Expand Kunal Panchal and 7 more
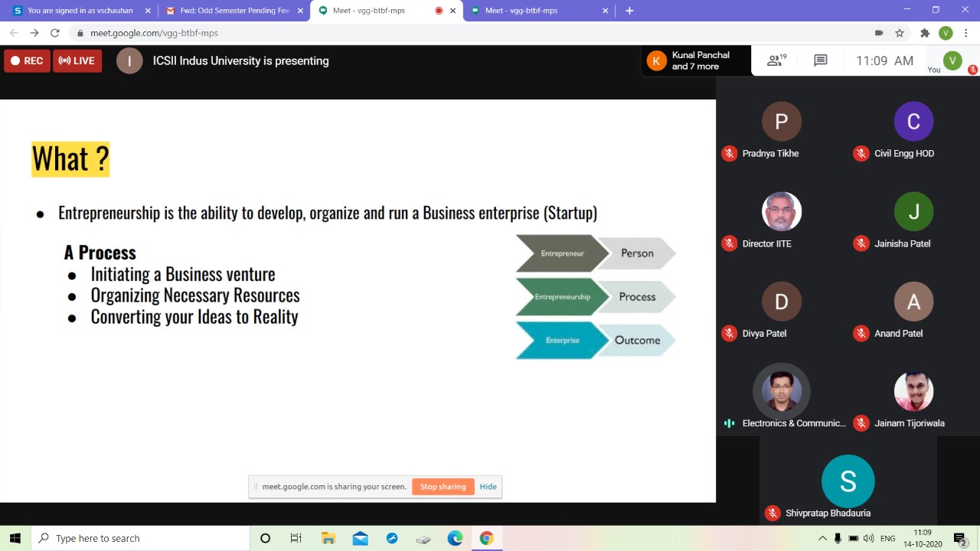Screen dimensions: 980x551 tap(695, 61)
